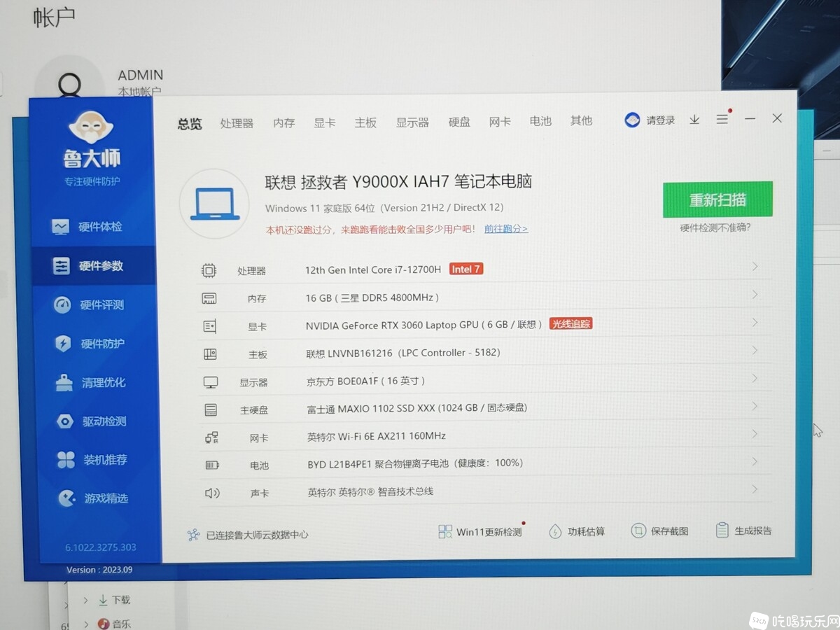
Task: Click the 声卡 speaker icon
Action: [x=212, y=493]
